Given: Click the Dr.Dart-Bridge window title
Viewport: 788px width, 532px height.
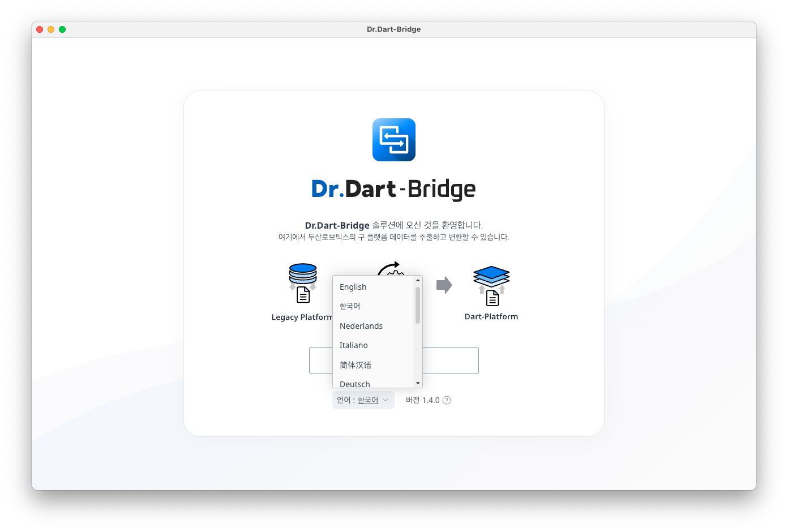Looking at the screenshot, I should (394, 29).
